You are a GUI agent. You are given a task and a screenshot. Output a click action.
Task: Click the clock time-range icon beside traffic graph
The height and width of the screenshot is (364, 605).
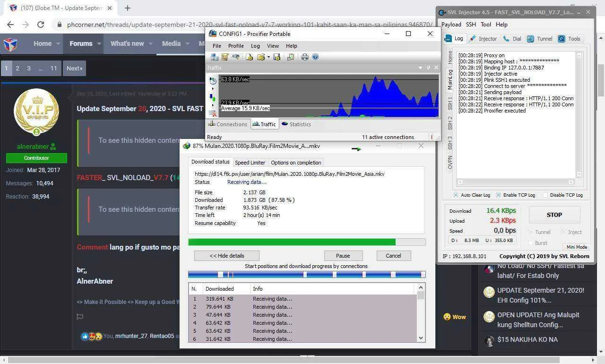(x=213, y=81)
